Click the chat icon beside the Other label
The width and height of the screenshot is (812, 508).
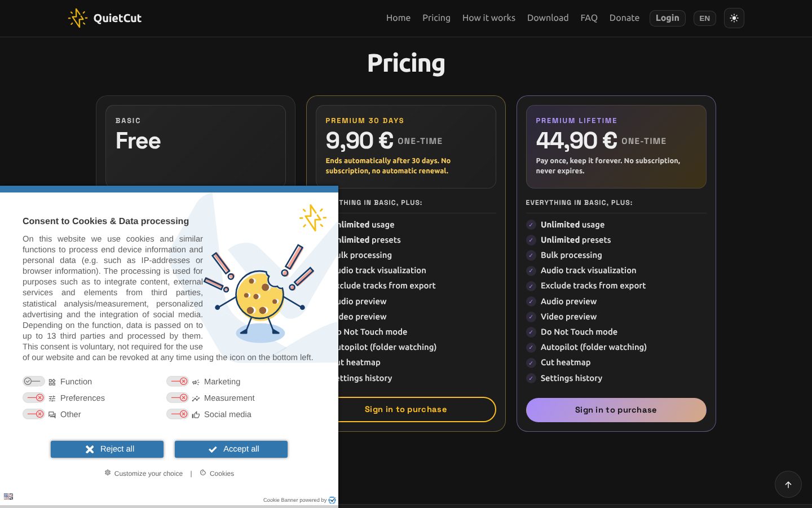click(52, 415)
